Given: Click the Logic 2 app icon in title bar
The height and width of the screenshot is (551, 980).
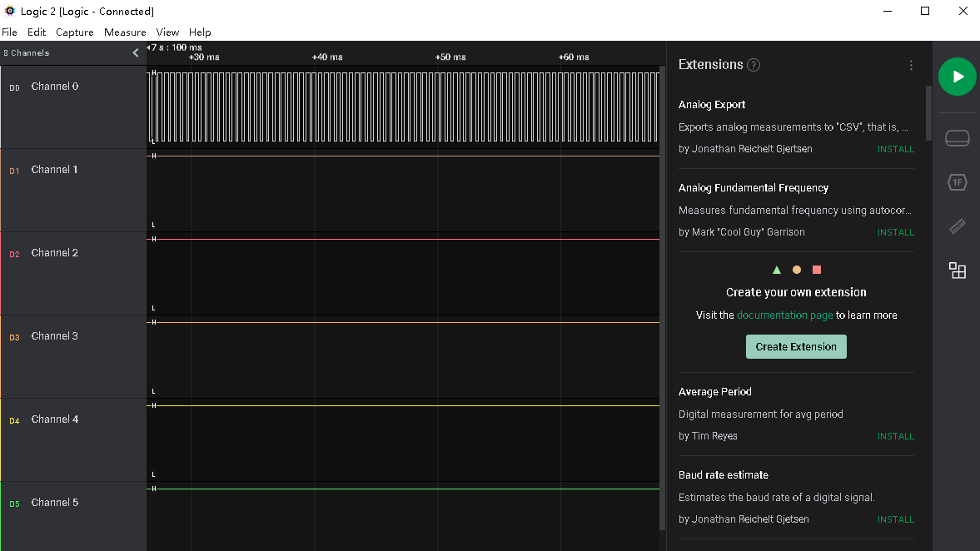Looking at the screenshot, I should (9, 11).
